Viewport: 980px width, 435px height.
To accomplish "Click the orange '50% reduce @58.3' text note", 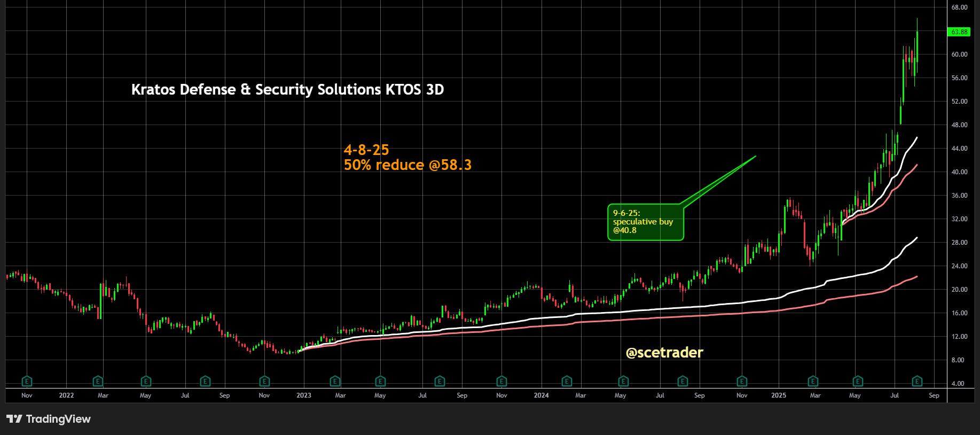I will [x=408, y=165].
